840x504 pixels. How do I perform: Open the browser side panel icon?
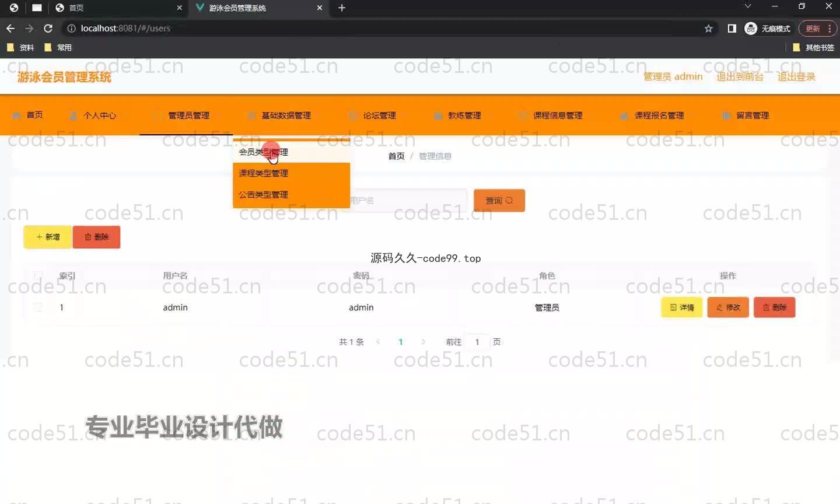pyautogui.click(x=731, y=28)
